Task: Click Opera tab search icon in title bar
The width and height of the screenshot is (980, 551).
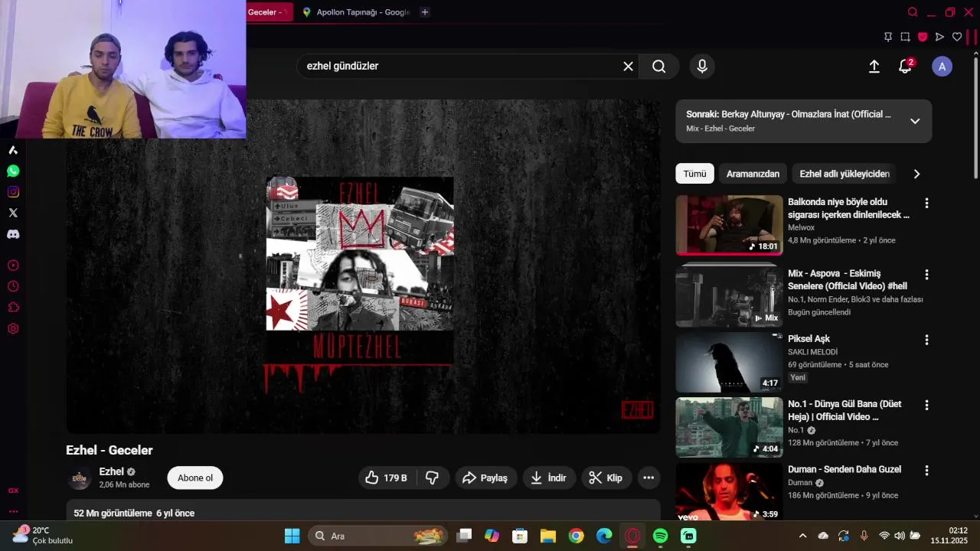Action: coord(913,12)
